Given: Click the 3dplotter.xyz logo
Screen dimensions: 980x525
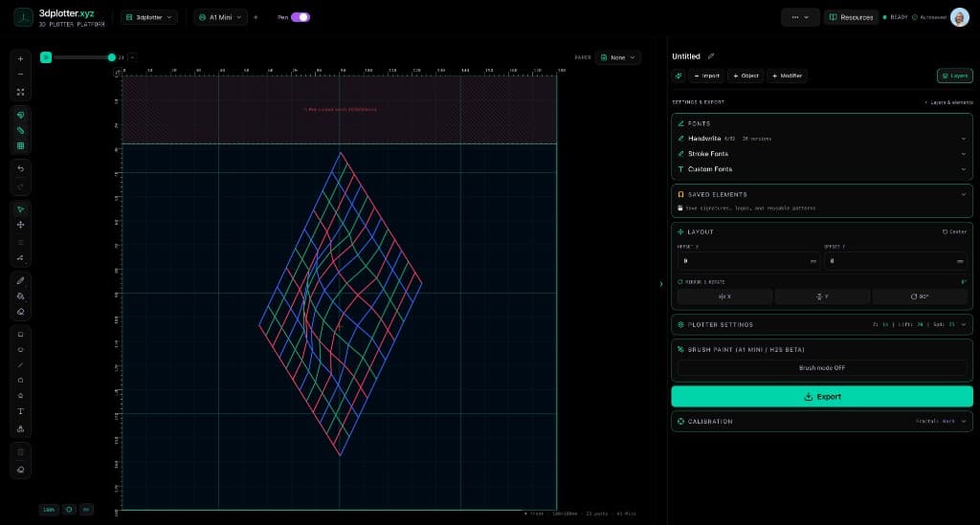Looking at the screenshot, I should pos(59,17).
